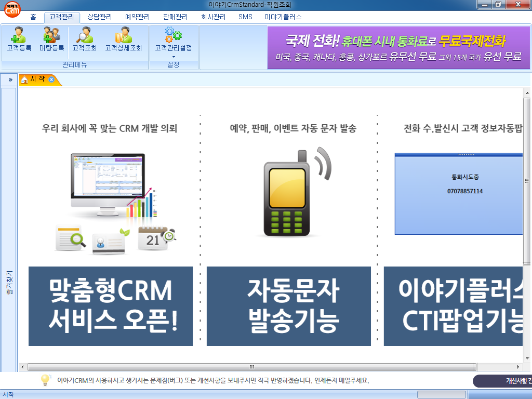Image resolution: width=532 pixels, height=399 pixels.
Task: Open the 판매관리 tab
Action: point(175,17)
